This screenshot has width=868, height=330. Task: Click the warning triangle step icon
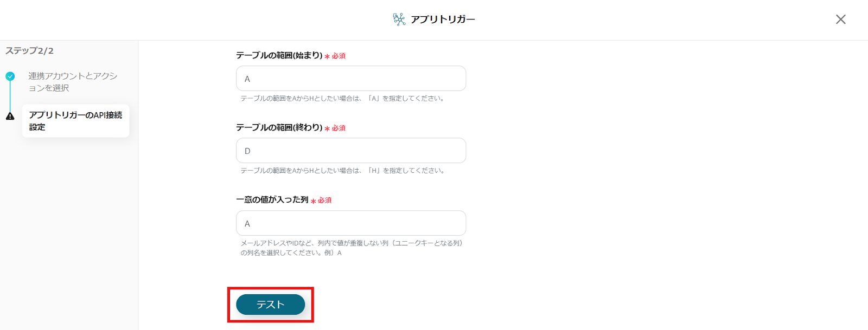click(10, 116)
